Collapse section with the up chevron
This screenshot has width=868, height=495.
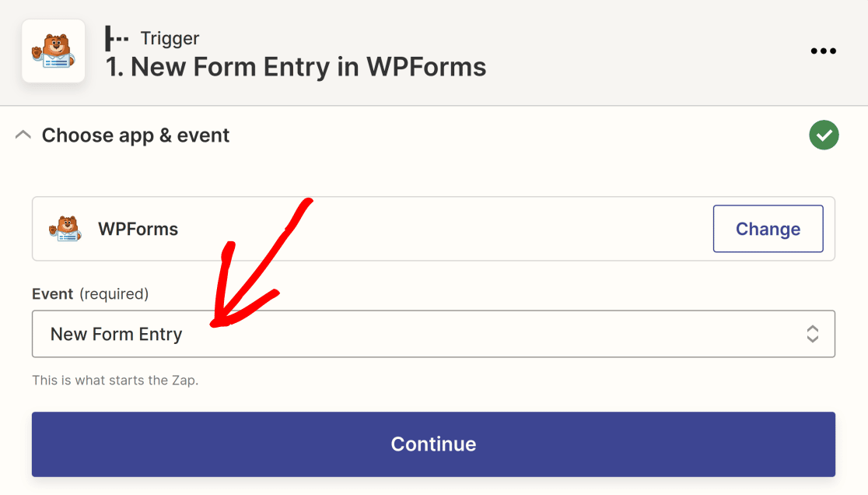pos(23,135)
